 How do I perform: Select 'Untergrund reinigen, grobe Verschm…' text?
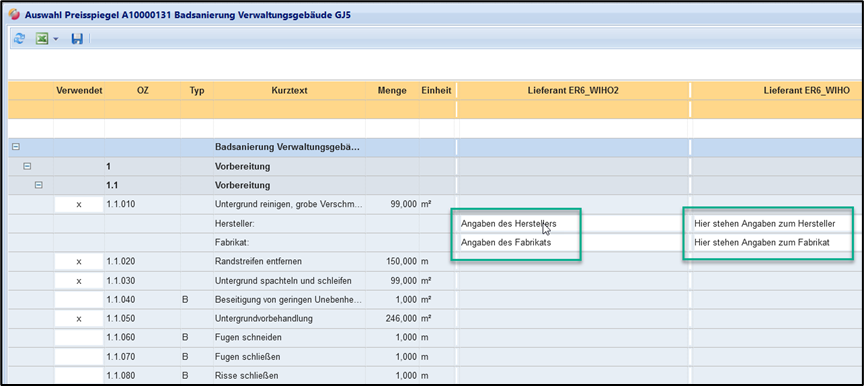point(289,205)
